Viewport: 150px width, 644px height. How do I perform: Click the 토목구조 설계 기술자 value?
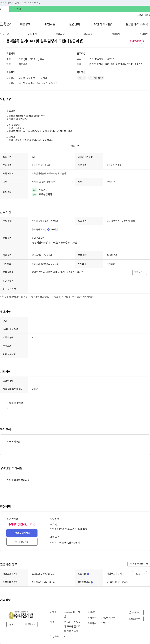(41, 165)
